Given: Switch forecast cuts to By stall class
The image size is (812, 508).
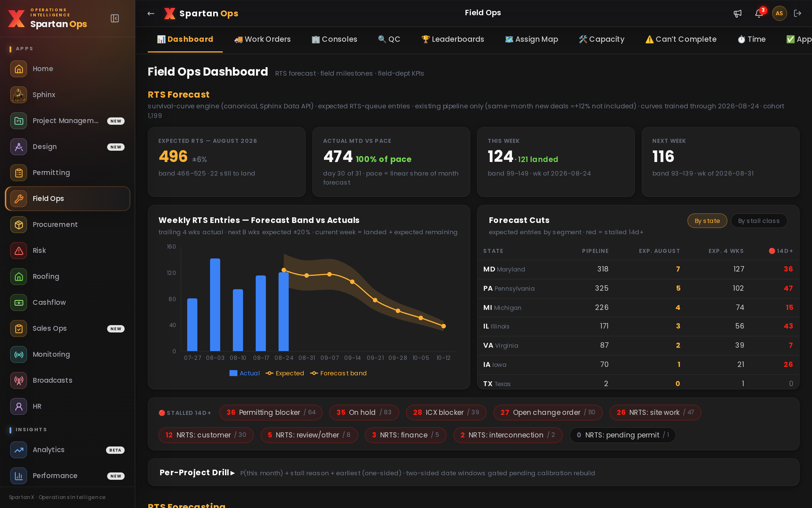Looking at the screenshot, I should [759, 221].
